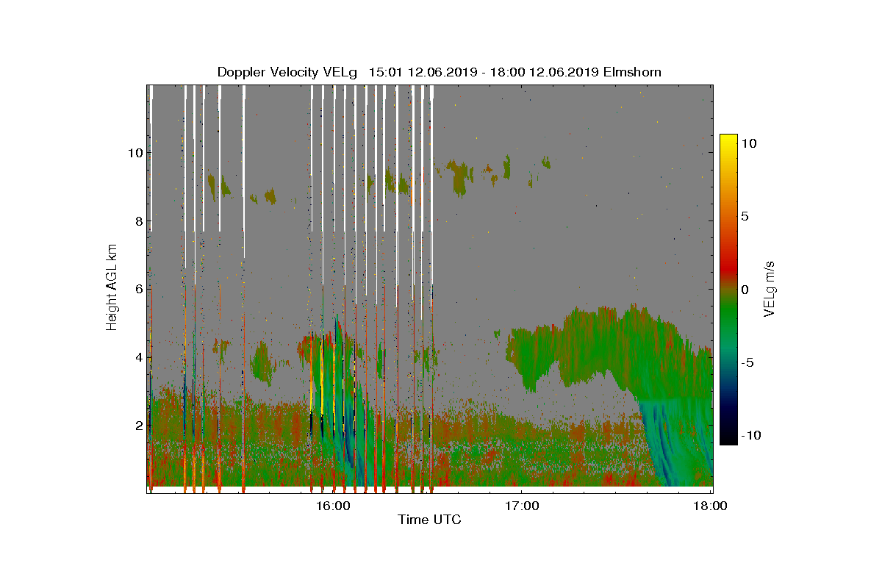Click the yellow top of the colorbar
Screen dimensions: 882x588
(728, 141)
